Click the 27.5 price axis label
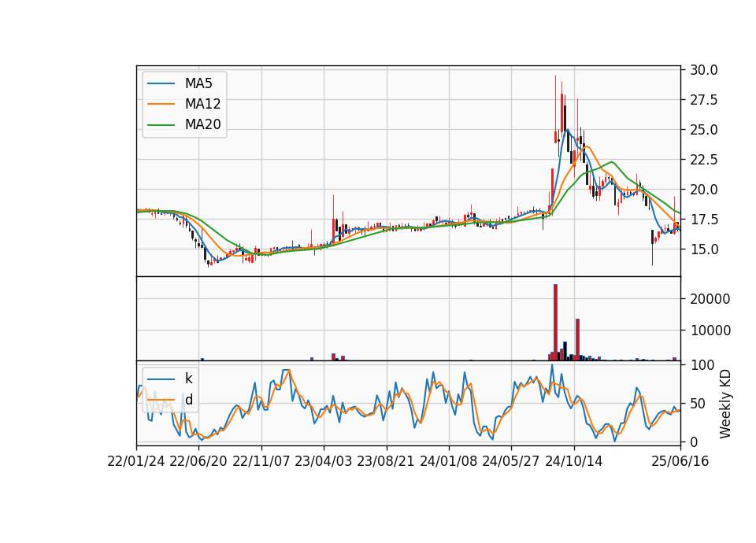 click(x=703, y=100)
